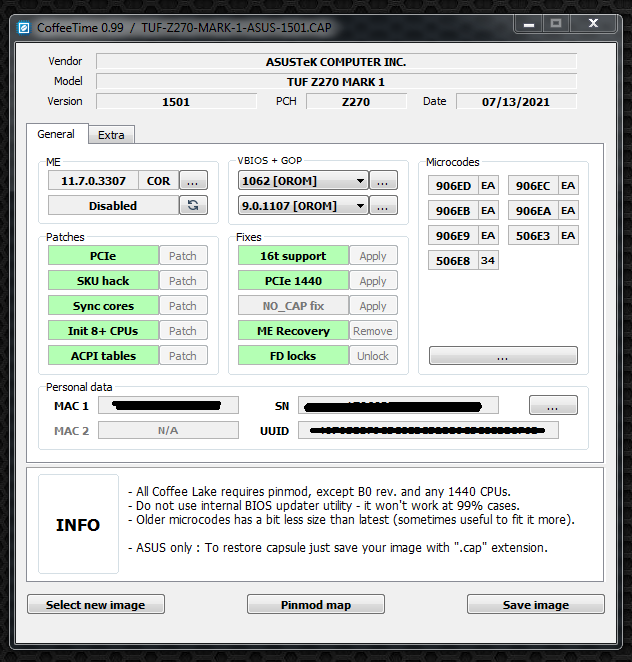Select the 906E9 microcode entry
The height and width of the screenshot is (662, 632).
(x=453, y=235)
